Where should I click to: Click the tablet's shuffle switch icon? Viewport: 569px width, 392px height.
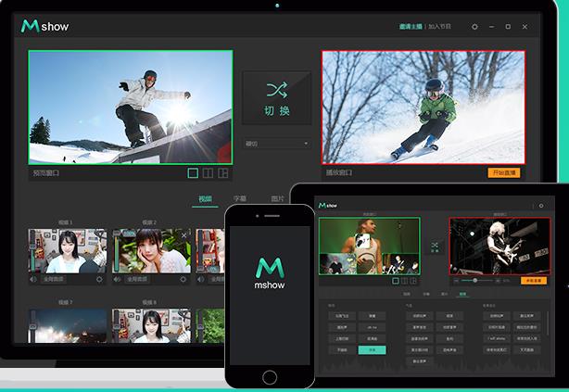435,247
